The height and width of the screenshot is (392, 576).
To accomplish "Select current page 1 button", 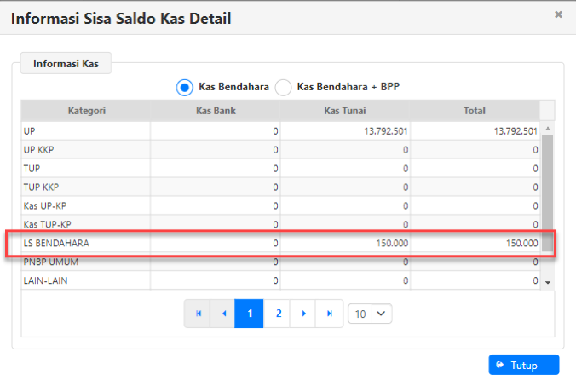I will pyautogui.click(x=250, y=314).
